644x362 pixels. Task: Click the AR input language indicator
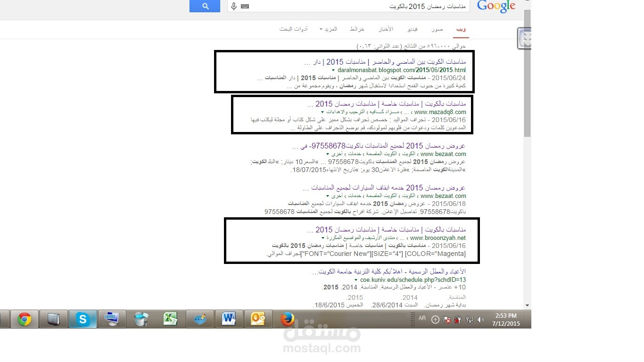coord(422,319)
